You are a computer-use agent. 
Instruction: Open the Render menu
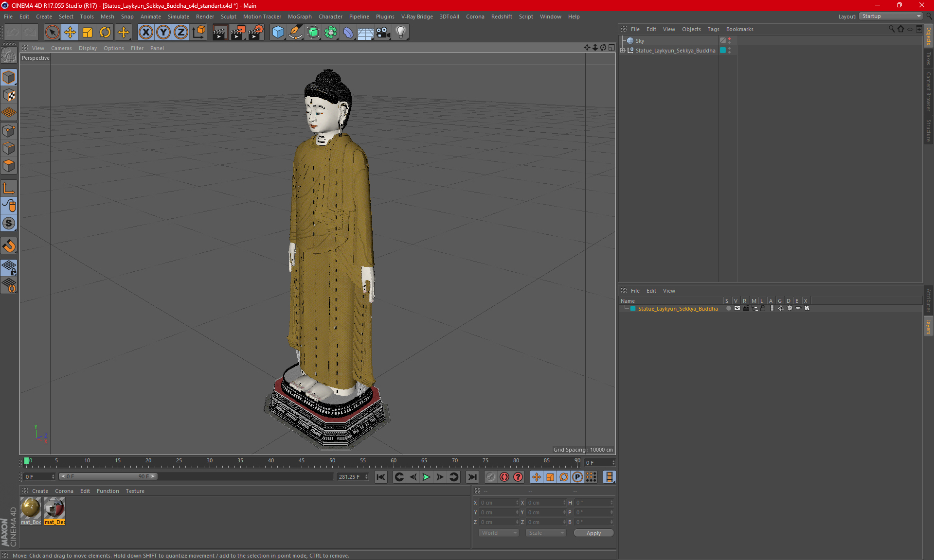click(x=205, y=17)
